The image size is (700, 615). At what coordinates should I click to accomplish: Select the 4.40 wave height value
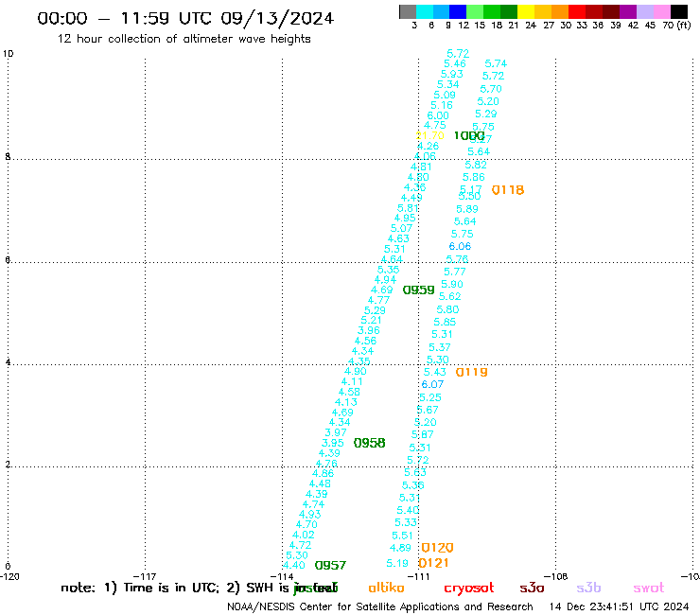tap(294, 566)
